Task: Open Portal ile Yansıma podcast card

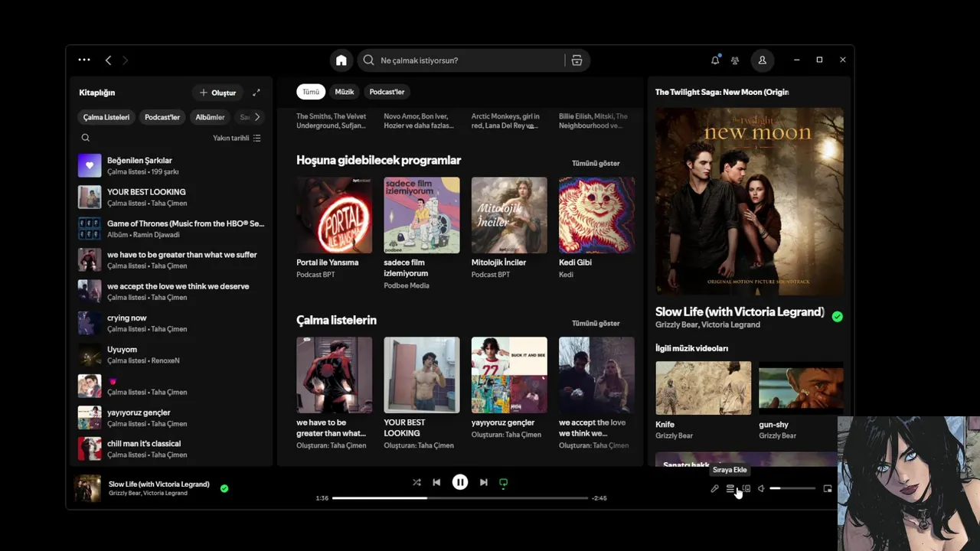Action: pyautogui.click(x=334, y=227)
